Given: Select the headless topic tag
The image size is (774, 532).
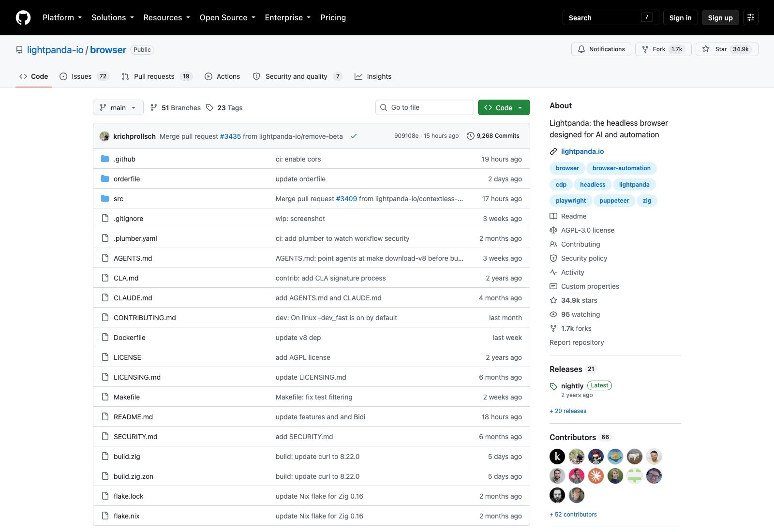Looking at the screenshot, I should coord(593,185).
